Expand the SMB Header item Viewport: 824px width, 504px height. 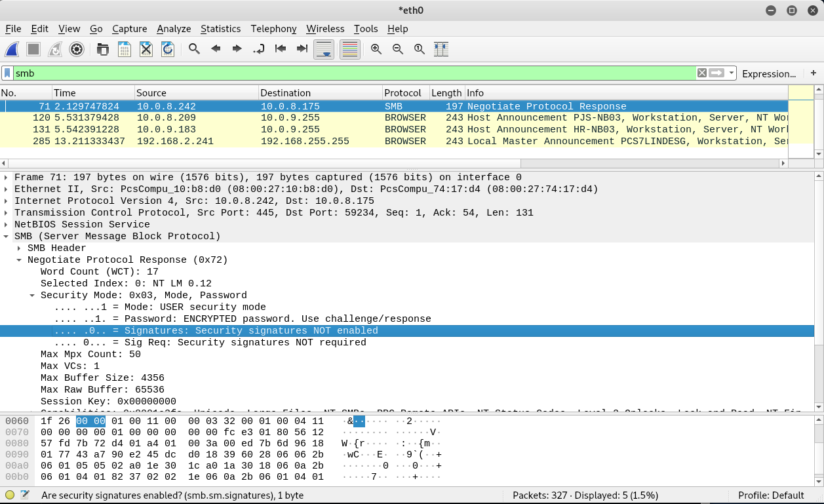pos(18,248)
